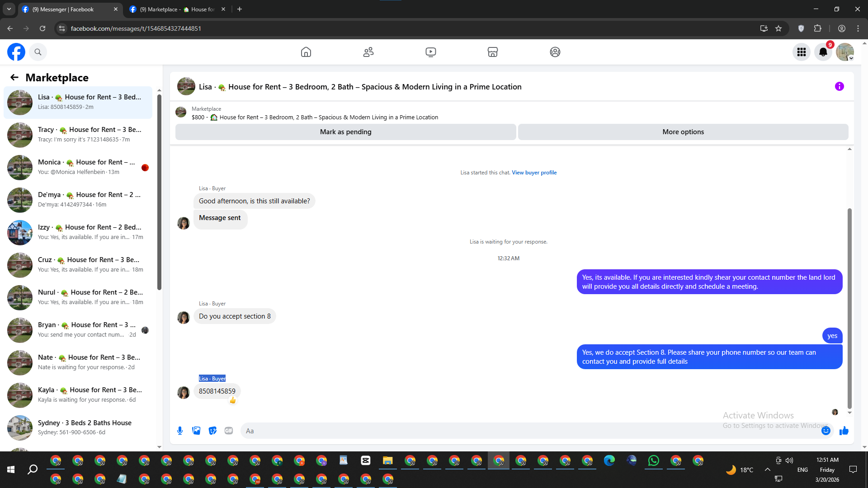Send a thumbs-up like
Viewport: 868px width, 488px height.
pos(844,431)
